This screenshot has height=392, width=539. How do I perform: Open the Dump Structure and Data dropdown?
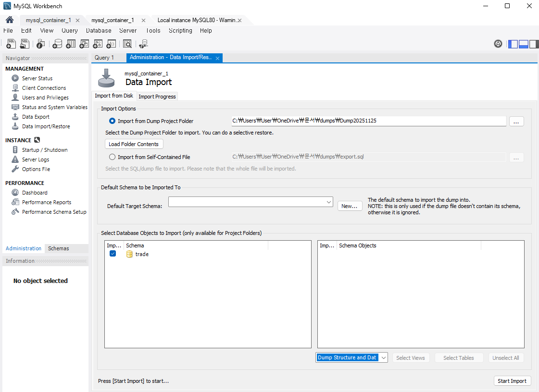click(x=351, y=357)
